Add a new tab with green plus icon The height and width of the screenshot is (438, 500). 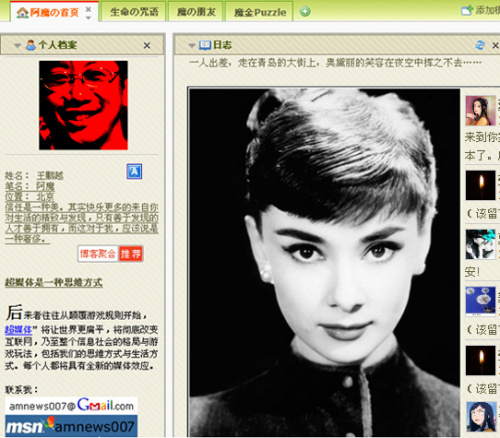(305, 12)
